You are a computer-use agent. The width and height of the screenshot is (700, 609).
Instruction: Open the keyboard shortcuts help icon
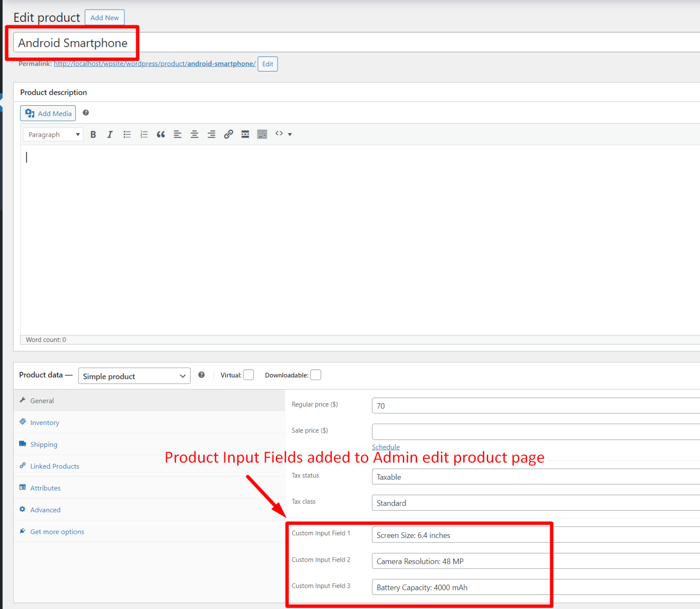click(x=86, y=113)
